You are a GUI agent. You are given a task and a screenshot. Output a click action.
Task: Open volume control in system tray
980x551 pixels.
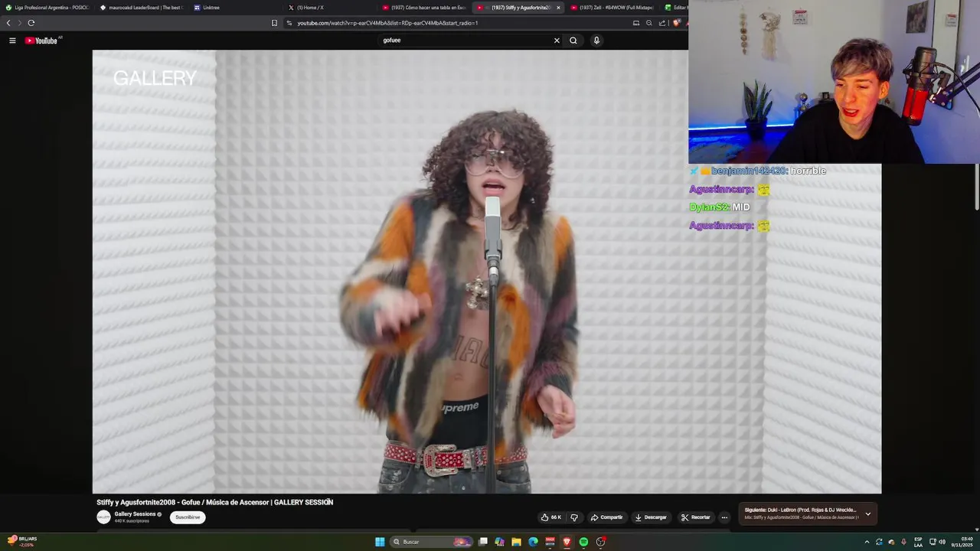[942, 542]
